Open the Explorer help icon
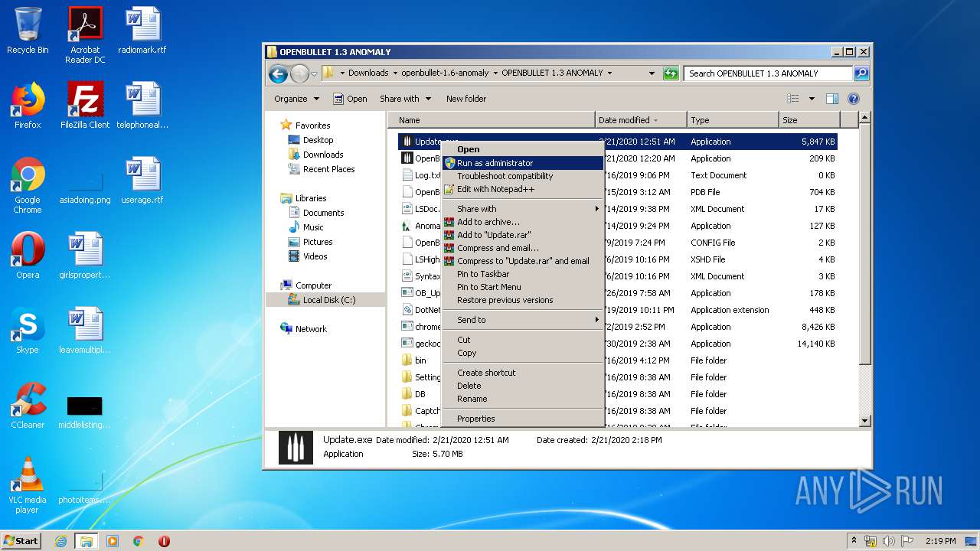 [854, 99]
